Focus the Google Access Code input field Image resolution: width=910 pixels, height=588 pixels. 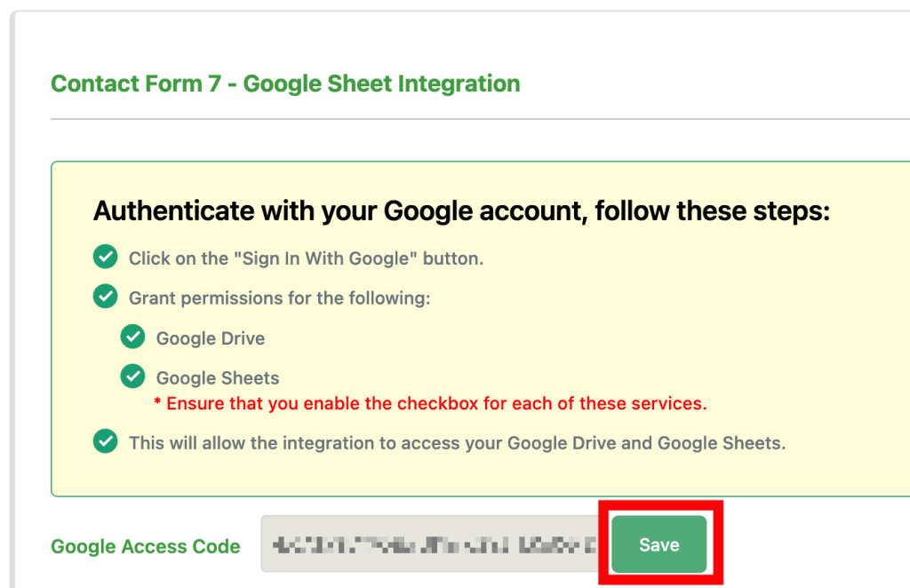coord(429,544)
